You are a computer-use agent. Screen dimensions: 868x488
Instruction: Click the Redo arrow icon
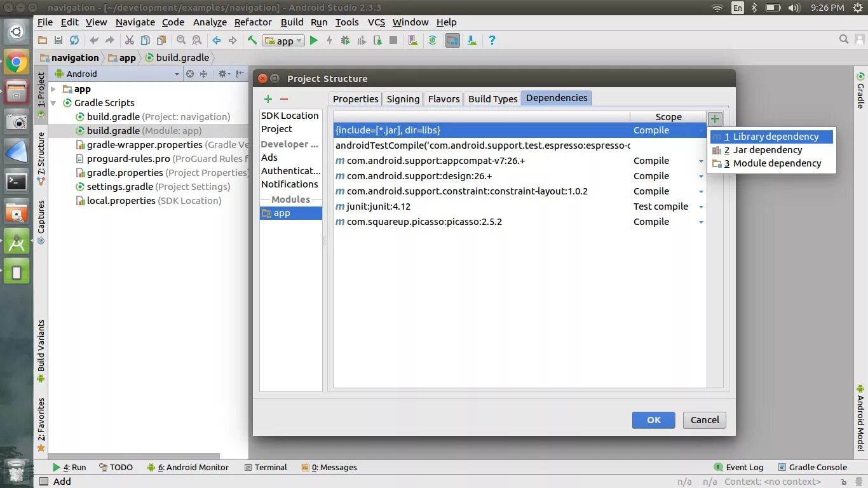coord(109,40)
